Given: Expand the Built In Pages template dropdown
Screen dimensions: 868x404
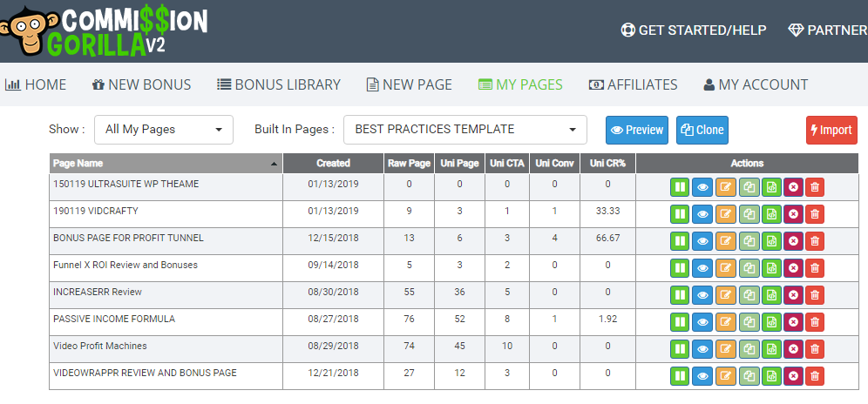Looking at the screenshot, I should click(x=465, y=130).
